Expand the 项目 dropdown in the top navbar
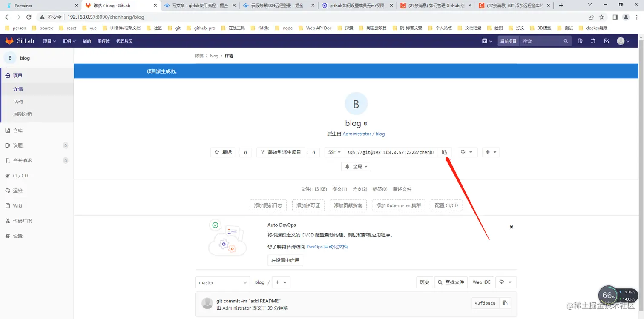 pyautogui.click(x=49, y=41)
